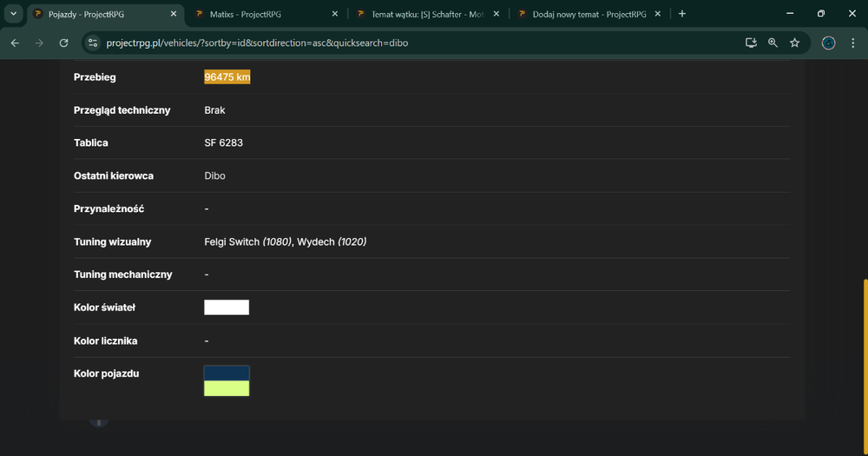
Task: Close the Temat wątku Schafter tab
Action: point(496,14)
